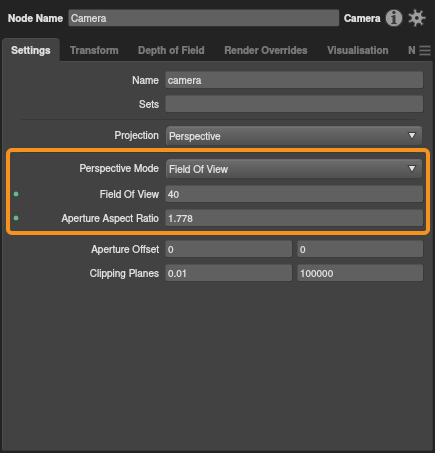Open the tab list hamburger menu
435x453 pixels.
(x=425, y=50)
